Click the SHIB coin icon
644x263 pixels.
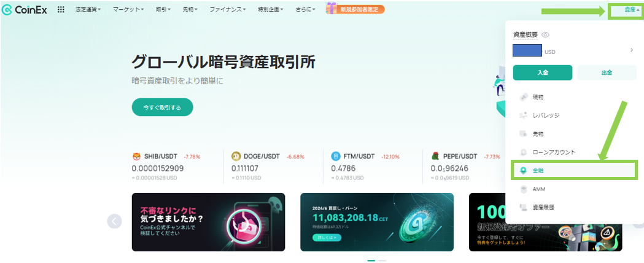point(136,157)
